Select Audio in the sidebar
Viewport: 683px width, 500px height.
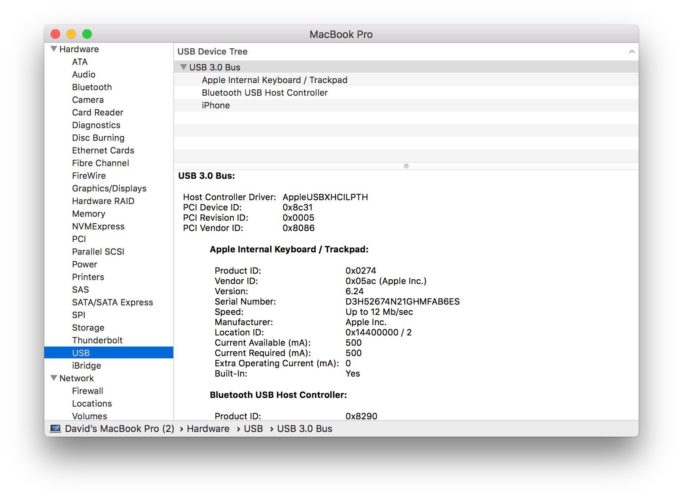(x=84, y=74)
